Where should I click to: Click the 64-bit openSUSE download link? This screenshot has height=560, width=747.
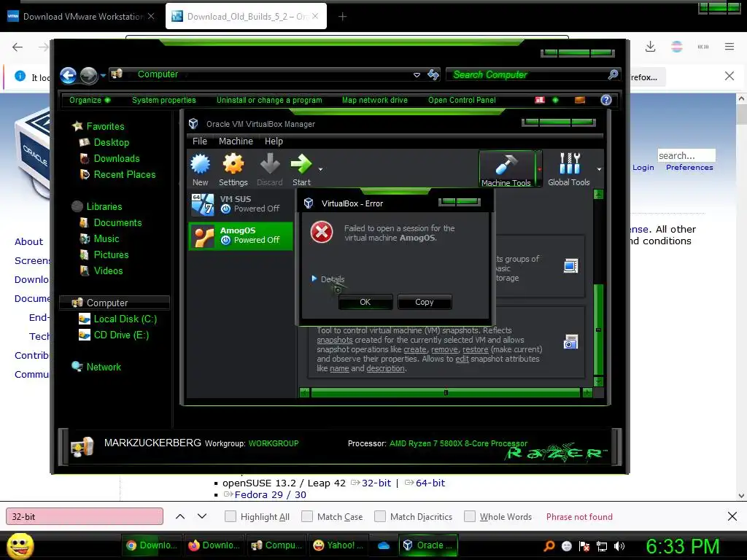430,483
